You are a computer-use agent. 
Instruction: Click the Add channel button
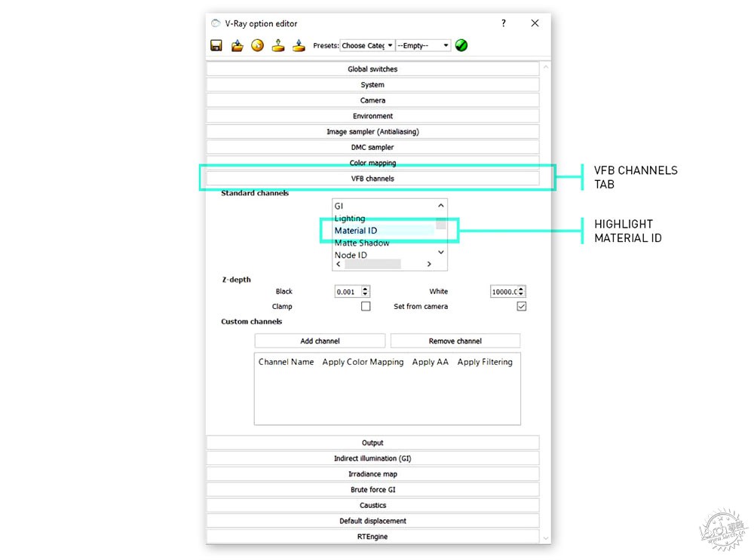tap(320, 341)
